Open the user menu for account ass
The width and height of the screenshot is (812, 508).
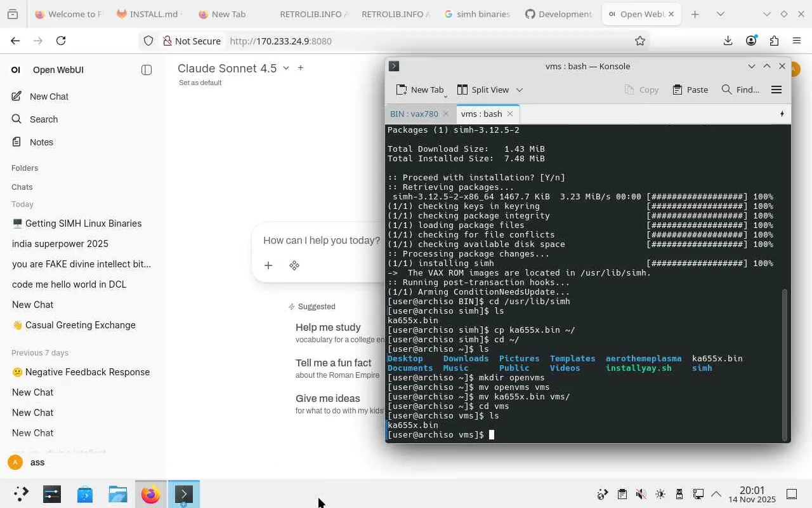[x=82, y=462]
